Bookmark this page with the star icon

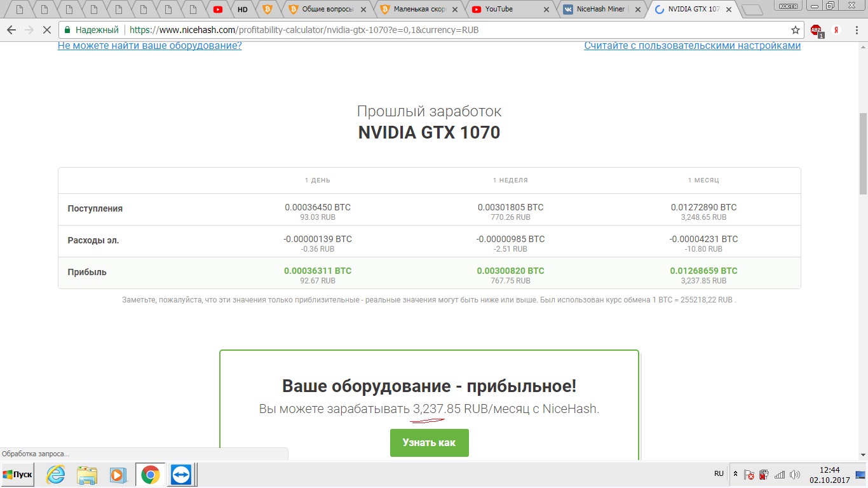tap(795, 30)
